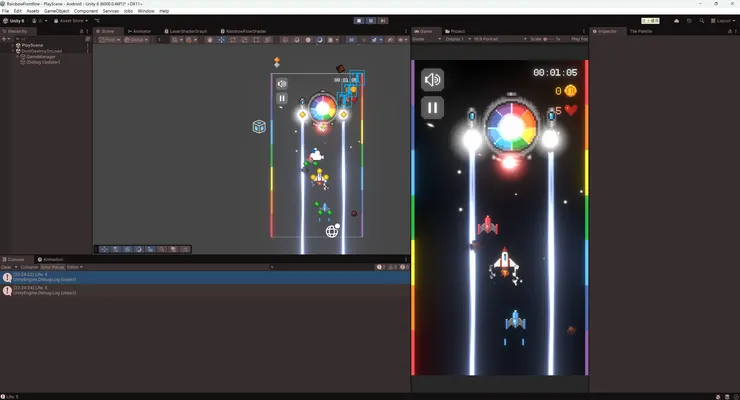740x400 pixels.
Task: Toggle console info message filter
Action: pos(381,267)
